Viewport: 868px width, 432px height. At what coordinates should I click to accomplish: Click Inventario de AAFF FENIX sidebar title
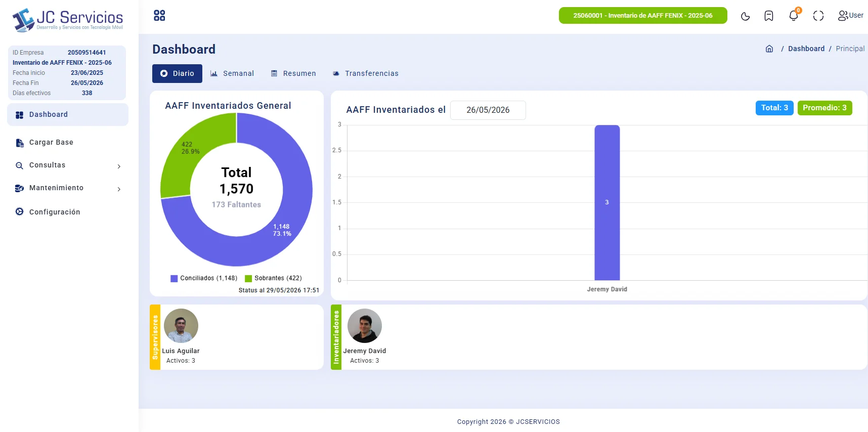(62, 63)
